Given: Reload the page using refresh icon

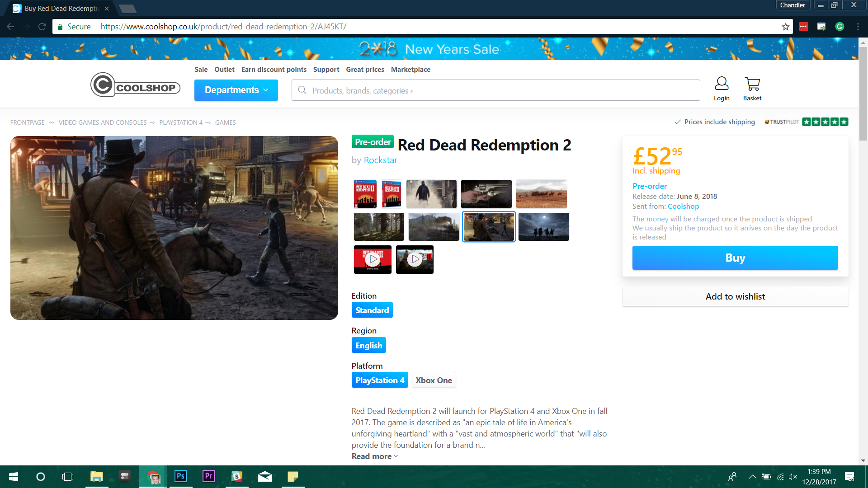Looking at the screenshot, I should coord(42,27).
